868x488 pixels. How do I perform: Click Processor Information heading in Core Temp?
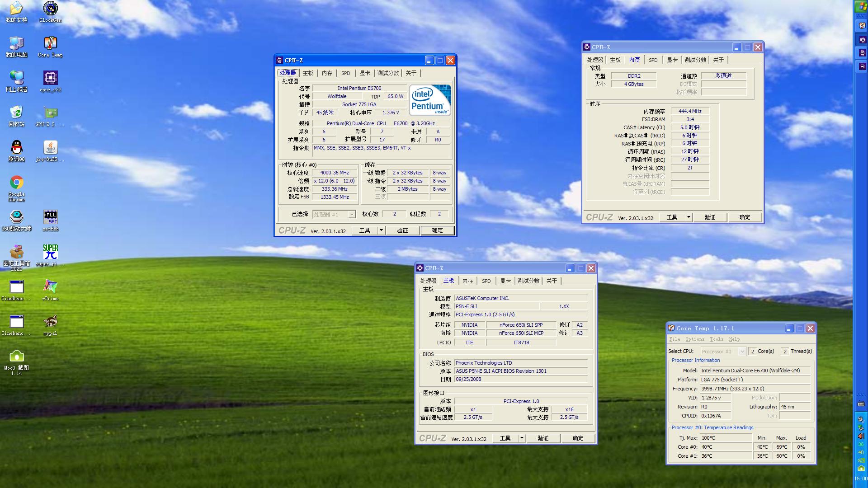tap(695, 360)
